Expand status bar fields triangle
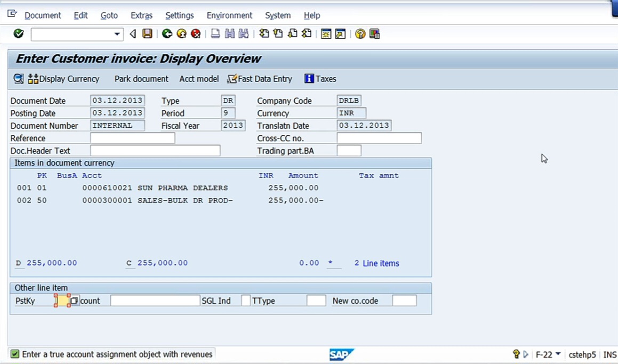618x364 pixels. click(x=526, y=354)
